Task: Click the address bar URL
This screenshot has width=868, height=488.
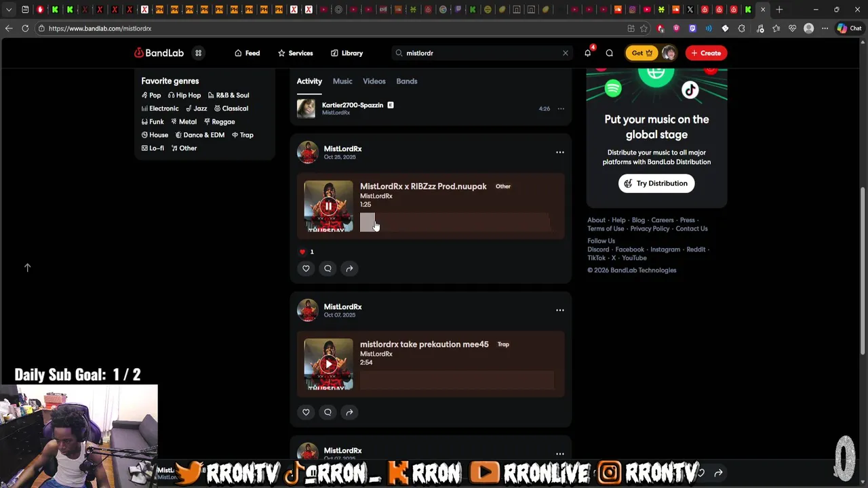Action: (100, 28)
